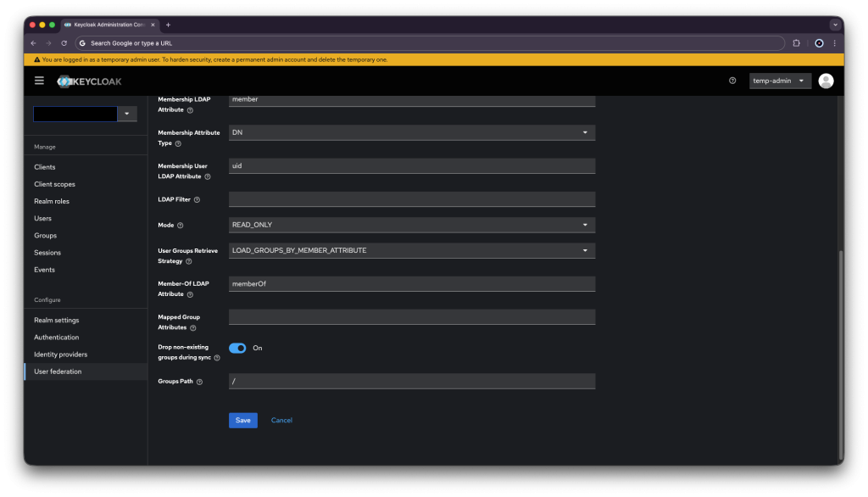Open the help icon in header
Image resolution: width=868 pixels, height=497 pixels.
732,81
